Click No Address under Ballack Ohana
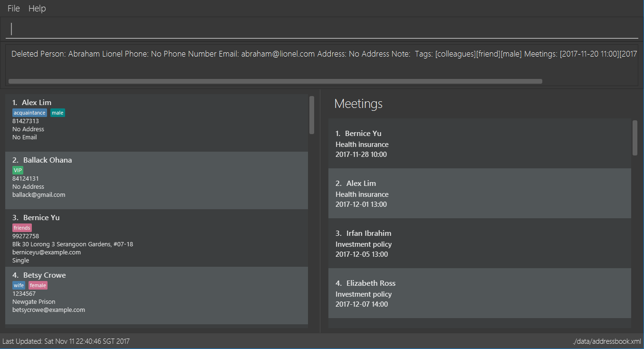 28,187
